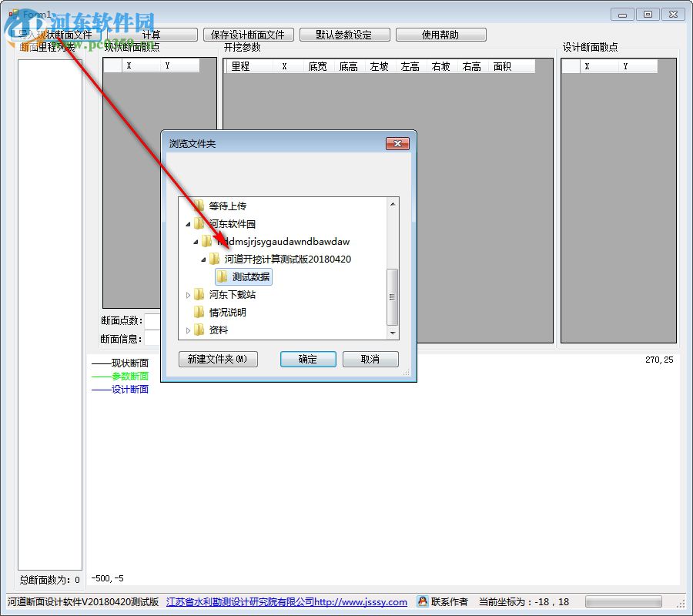Click the QQ penguin contact icon

(423, 601)
